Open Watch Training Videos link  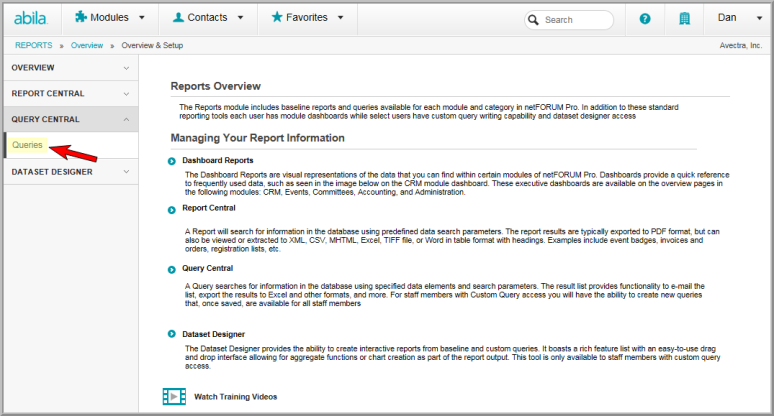[235, 397]
